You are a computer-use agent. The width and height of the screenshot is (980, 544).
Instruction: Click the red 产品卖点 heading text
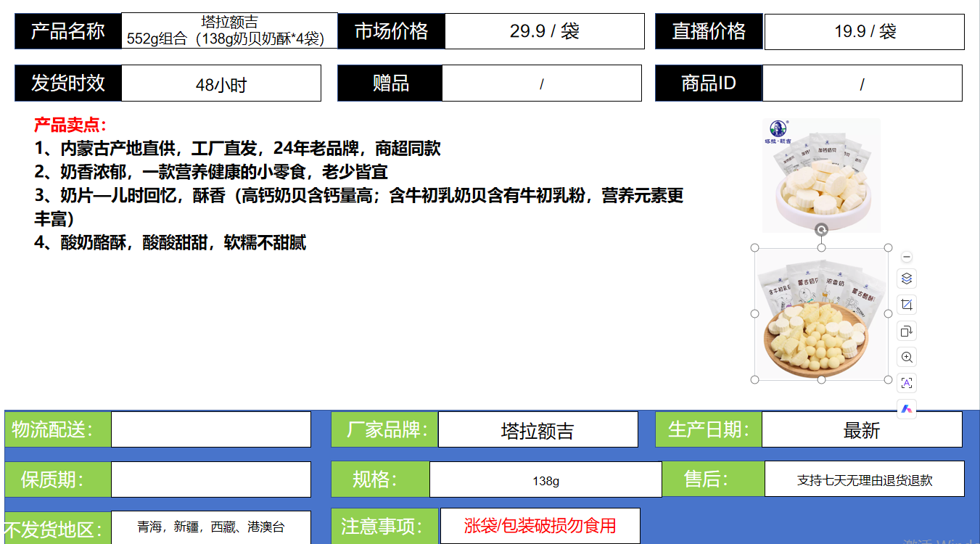[x=70, y=125]
